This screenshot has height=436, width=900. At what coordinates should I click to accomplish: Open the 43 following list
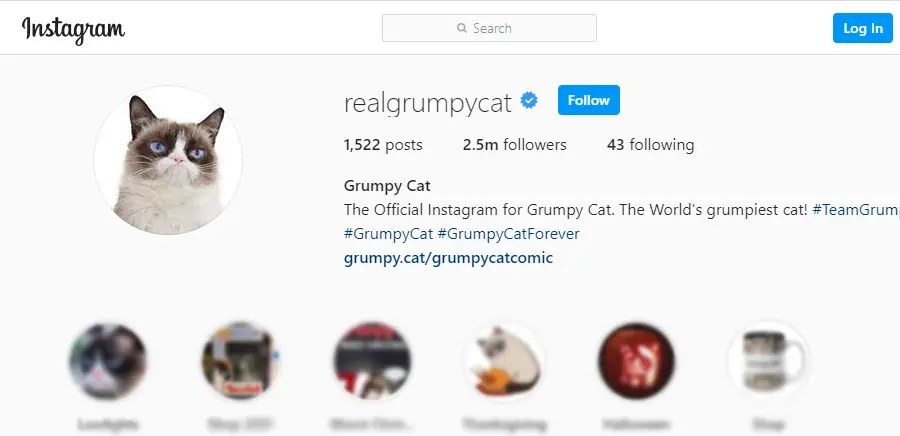pos(650,145)
